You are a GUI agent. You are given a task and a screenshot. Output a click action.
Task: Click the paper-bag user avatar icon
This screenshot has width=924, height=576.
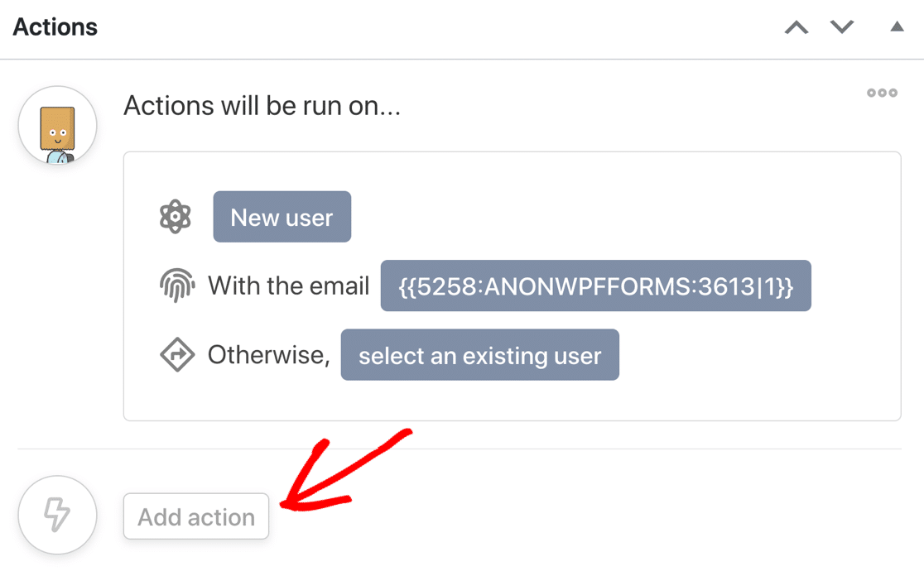coord(57,126)
